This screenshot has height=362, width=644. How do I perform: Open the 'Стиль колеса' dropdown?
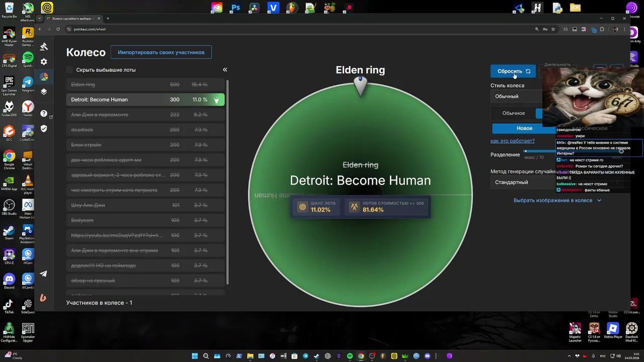(517, 97)
